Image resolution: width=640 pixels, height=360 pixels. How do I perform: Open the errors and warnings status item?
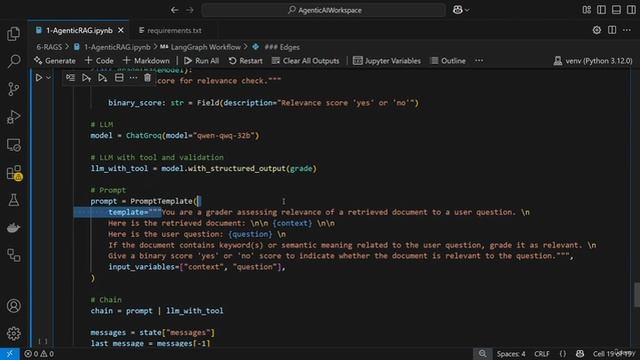tap(39, 354)
